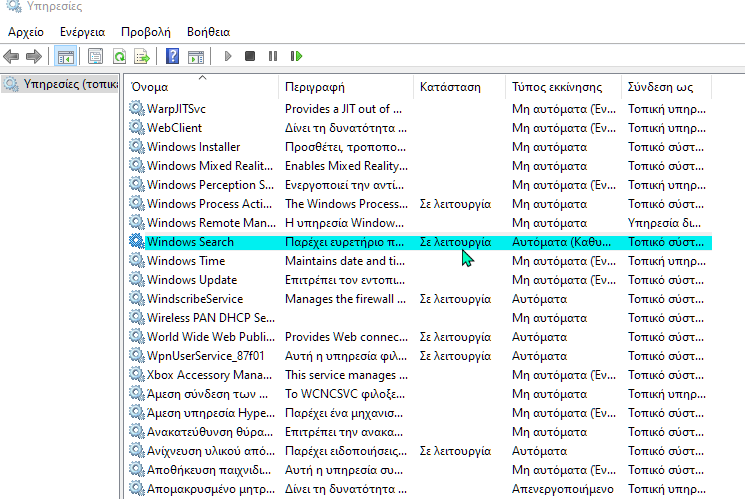Click the gear icon beside WpnUserService_87f01
This screenshot has width=745, height=499.
137,355
